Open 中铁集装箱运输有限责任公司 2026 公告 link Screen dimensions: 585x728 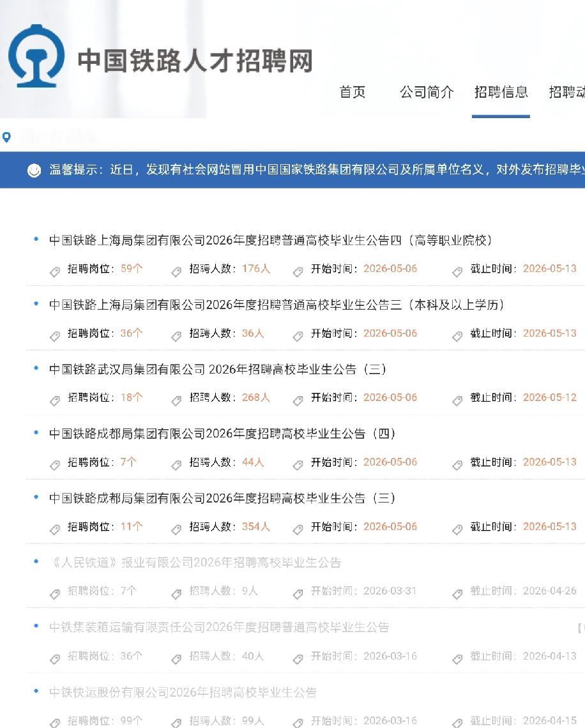[219, 627]
